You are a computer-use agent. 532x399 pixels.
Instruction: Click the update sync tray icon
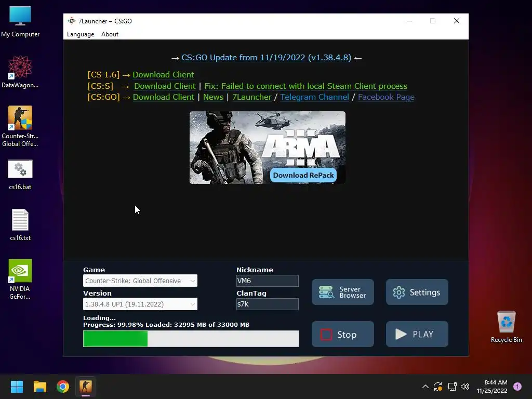click(438, 387)
